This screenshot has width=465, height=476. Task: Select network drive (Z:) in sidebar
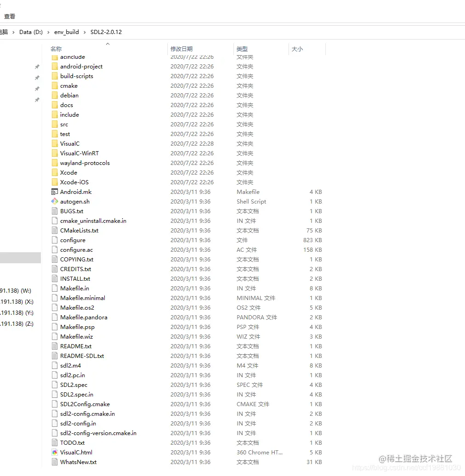tap(17, 324)
